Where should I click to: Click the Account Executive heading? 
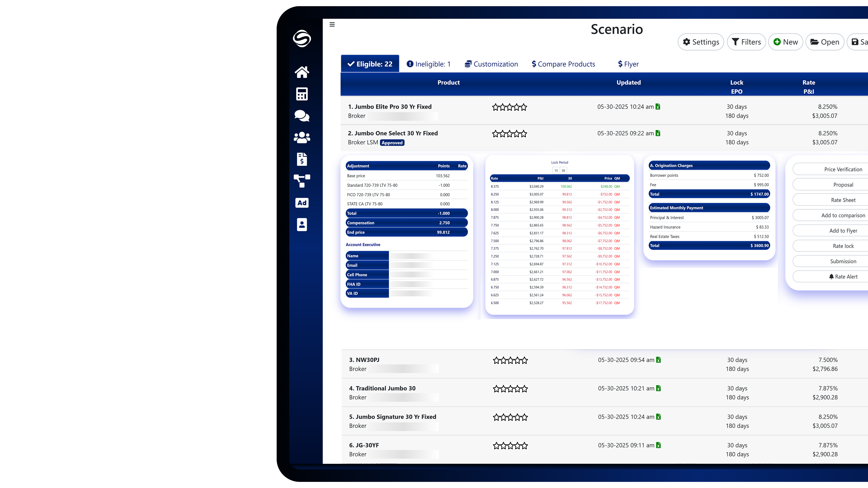[363, 245]
